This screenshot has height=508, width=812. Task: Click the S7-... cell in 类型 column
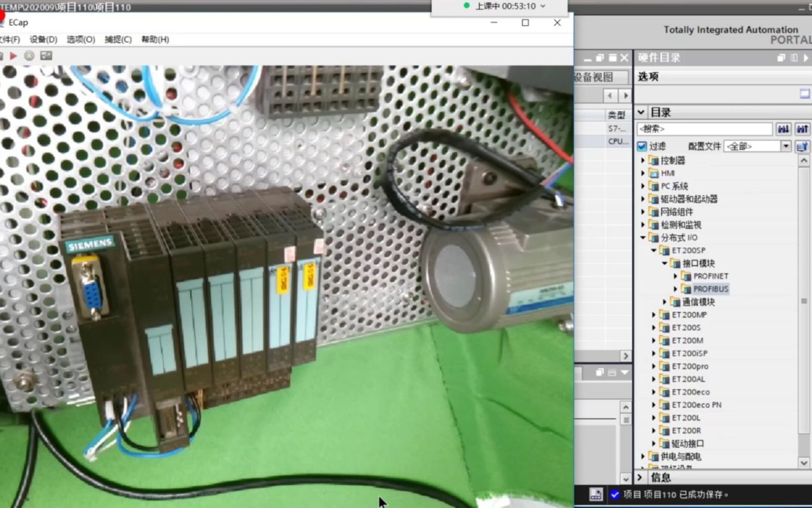(618, 128)
